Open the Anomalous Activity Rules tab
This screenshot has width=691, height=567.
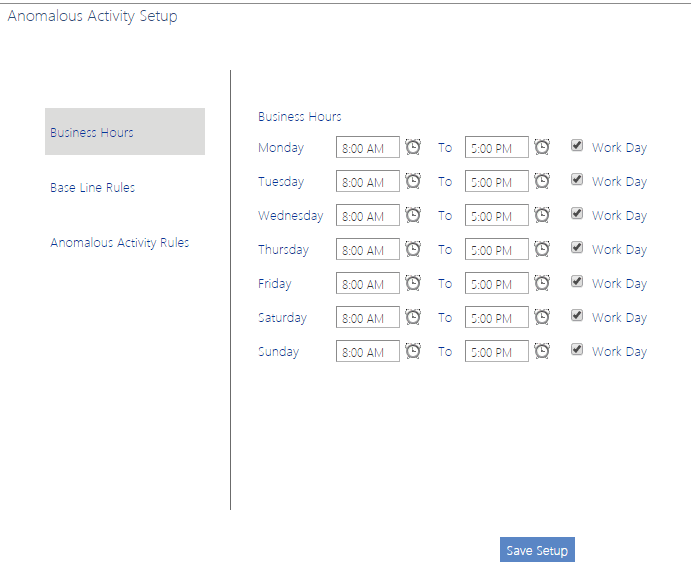click(x=120, y=243)
